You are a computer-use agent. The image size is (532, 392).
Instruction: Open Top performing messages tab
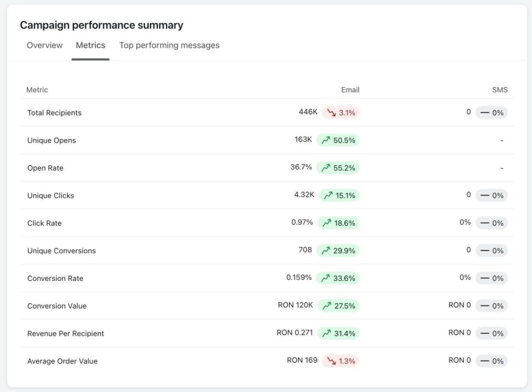(169, 45)
